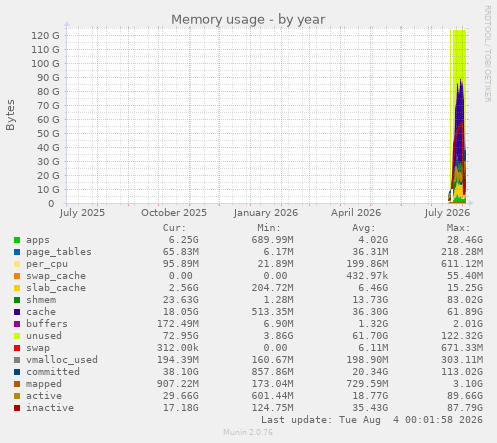Click the 'January 2026' x-axis label
Image resolution: width=497 pixels, height=443 pixels.
pyautogui.click(x=266, y=213)
